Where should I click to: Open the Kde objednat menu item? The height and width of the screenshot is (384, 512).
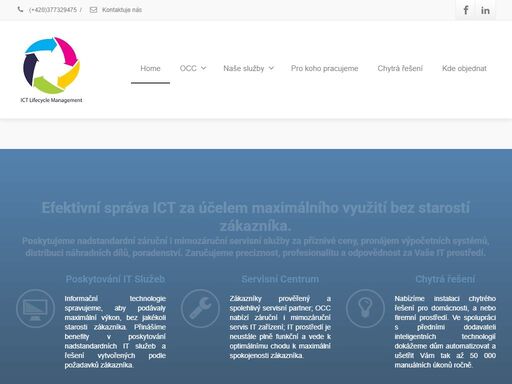(464, 68)
